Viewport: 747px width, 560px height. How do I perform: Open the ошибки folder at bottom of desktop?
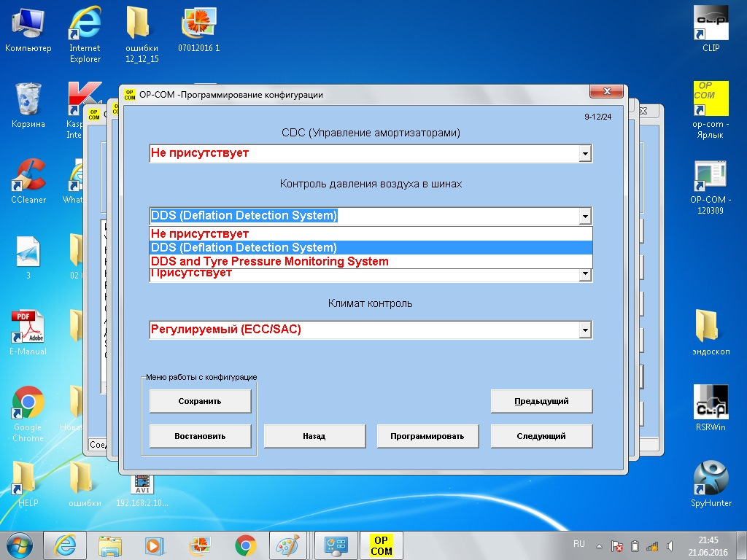85,485
